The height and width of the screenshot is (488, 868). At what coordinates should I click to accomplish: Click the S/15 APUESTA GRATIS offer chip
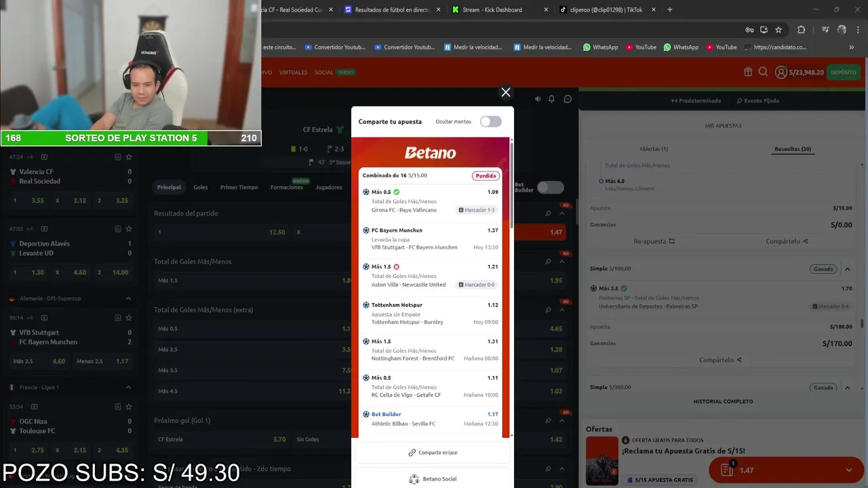coord(660,480)
